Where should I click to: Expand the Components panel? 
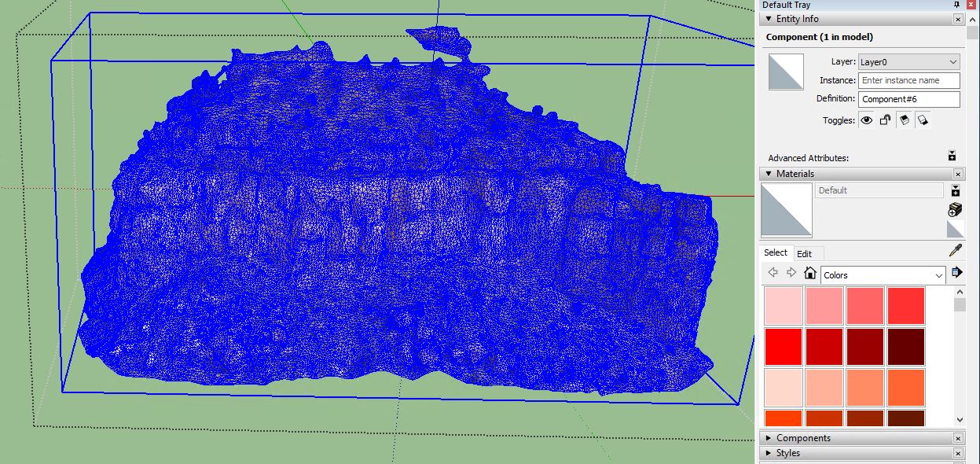tap(769, 438)
